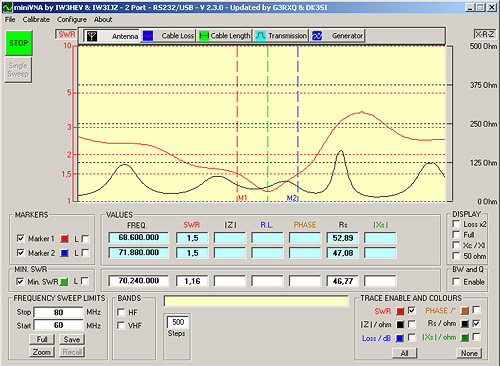
Task: Toggle the |Xs| / ohm trace checkbox
Action: tap(477, 337)
